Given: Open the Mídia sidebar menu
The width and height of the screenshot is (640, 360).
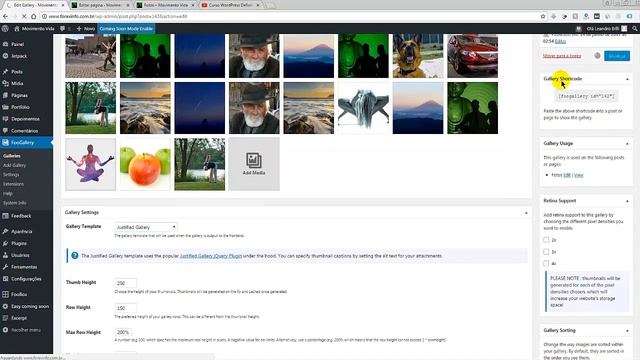Looking at the screenshot, I should tap(17, 83).
